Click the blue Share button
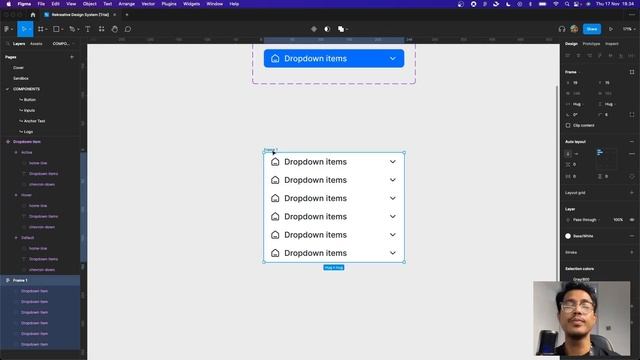The height and width of the screenshot is (360, 640). pyautogui.click(x=592, y=29)
